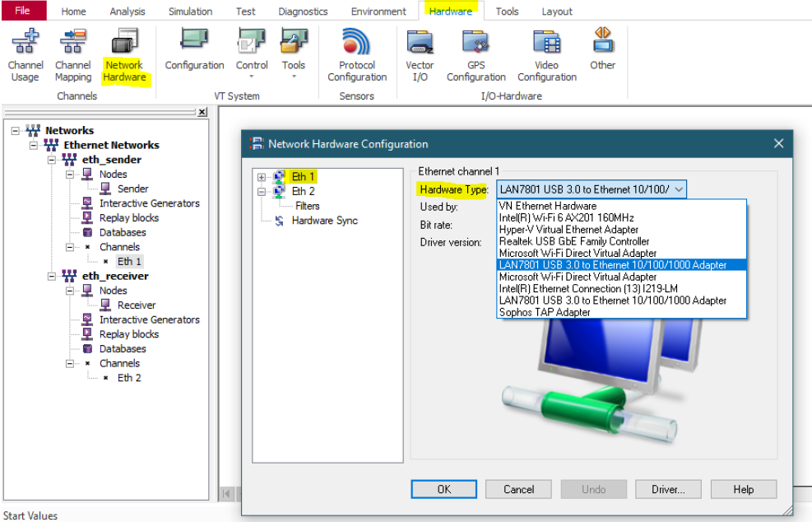Click the Networks root tree icon
Viewport: 812px width, 522px height.
point(33,130)
